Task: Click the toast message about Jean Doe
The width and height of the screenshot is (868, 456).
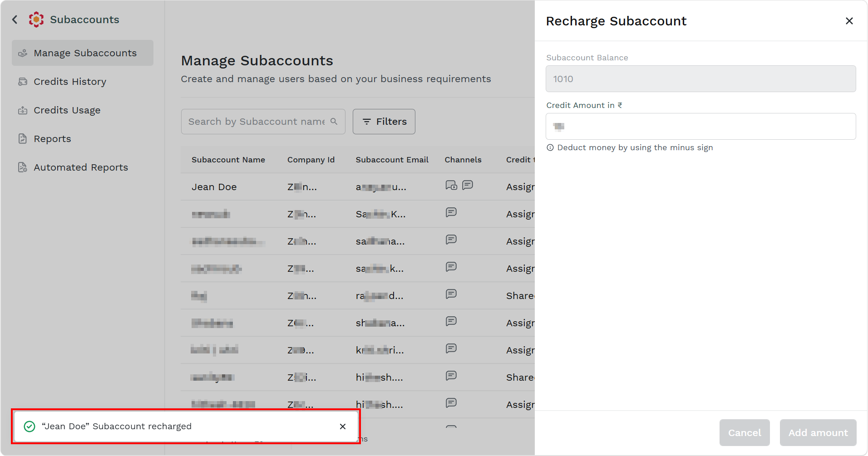Action: [117, 427]
